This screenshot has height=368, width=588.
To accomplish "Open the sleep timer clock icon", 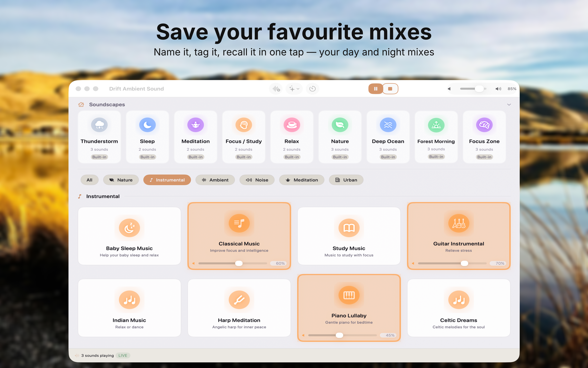I will pos(312,89).
